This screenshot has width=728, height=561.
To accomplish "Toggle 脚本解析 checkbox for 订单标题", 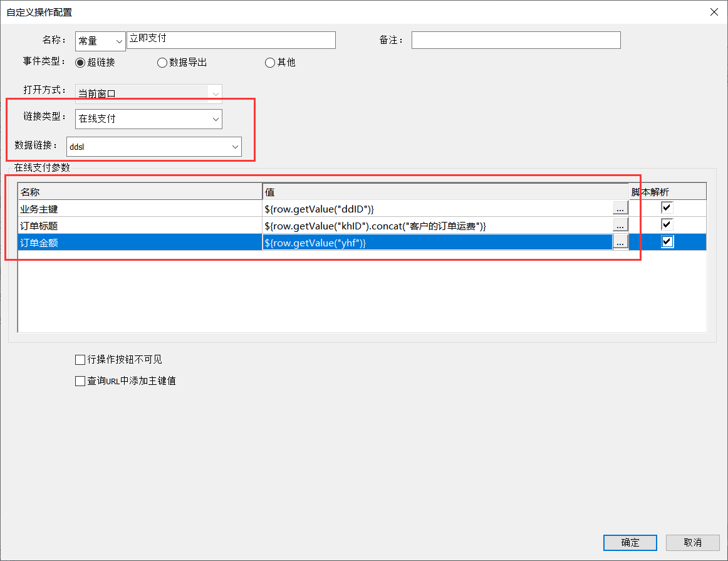I will 667,225.
